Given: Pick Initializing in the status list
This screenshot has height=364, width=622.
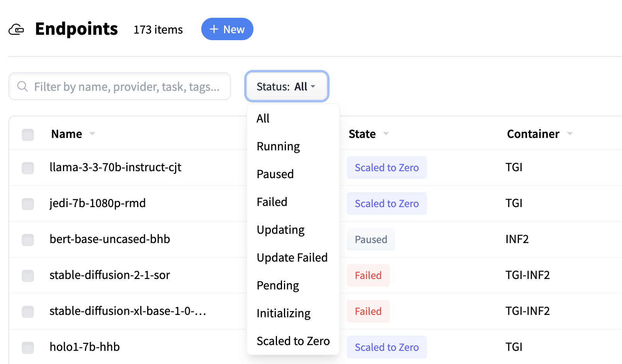Looking at the screenshot, I should click(284, 313).
